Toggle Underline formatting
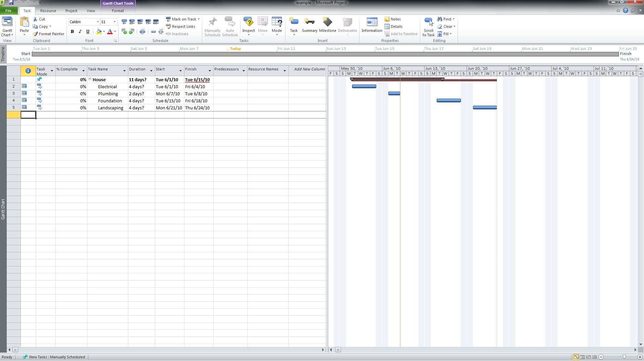The image size is (644, 361). coord(88,32)
